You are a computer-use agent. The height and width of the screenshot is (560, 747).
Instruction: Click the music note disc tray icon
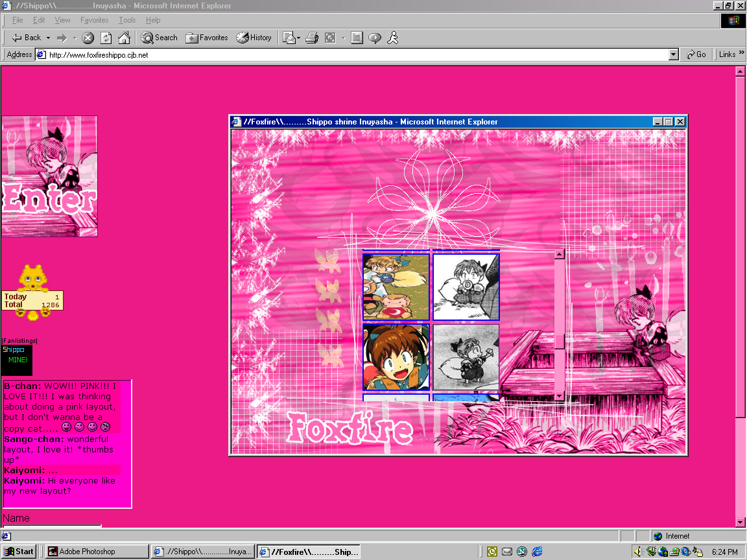tap(698, 552)
